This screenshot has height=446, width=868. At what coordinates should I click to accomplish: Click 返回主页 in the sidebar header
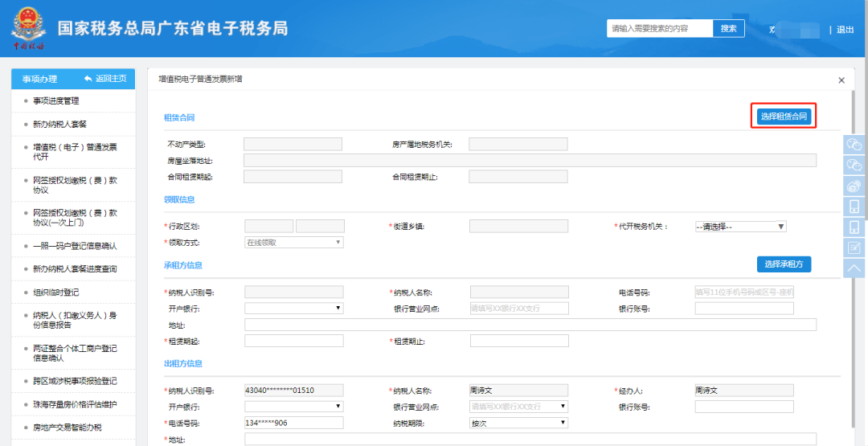point(106,79)
